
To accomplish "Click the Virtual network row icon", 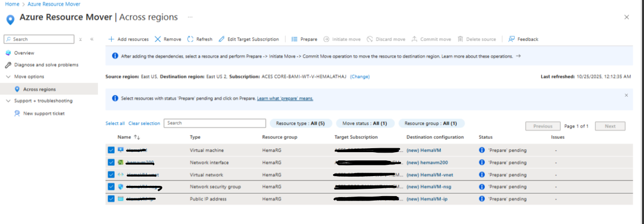I will click(x=120, y=175).
